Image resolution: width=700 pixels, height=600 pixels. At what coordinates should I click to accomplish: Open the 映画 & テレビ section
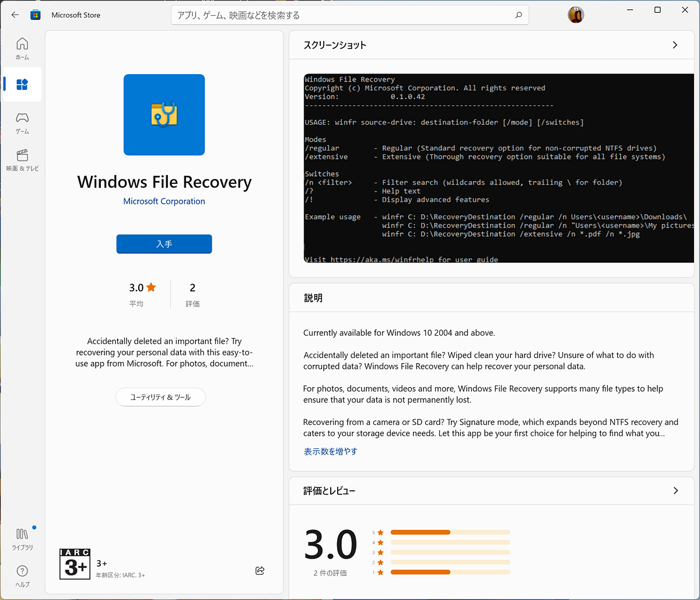[x=22, y=160]
